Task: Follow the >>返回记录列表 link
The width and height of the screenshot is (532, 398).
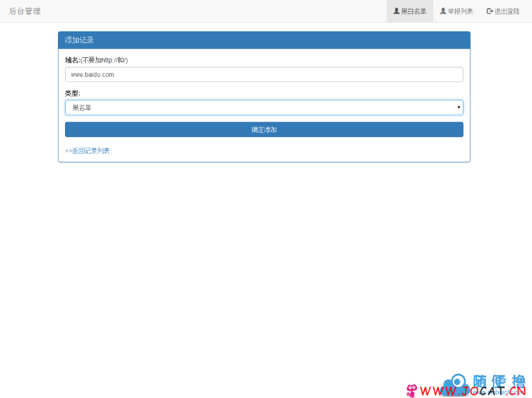Action: click(x=87, y=151)
